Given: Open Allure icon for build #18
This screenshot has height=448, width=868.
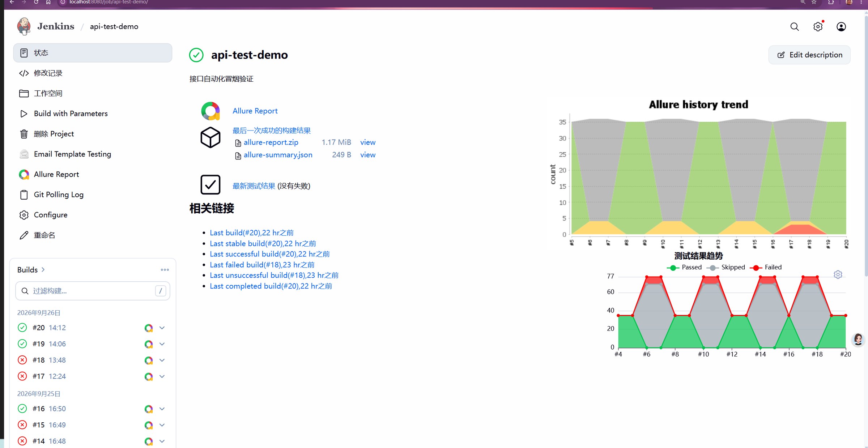Looking at the screenshot, I should [x=149, y=360].
